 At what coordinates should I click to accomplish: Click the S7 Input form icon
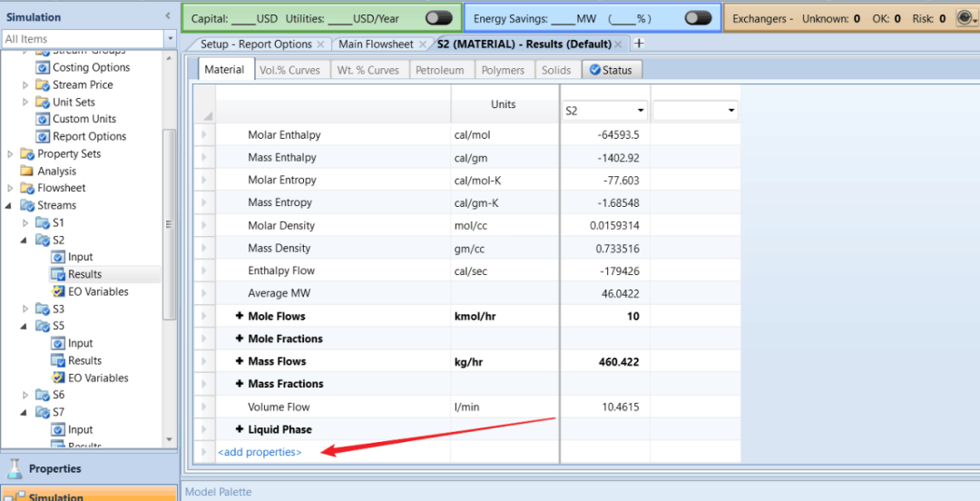click(x=57, y=429)
